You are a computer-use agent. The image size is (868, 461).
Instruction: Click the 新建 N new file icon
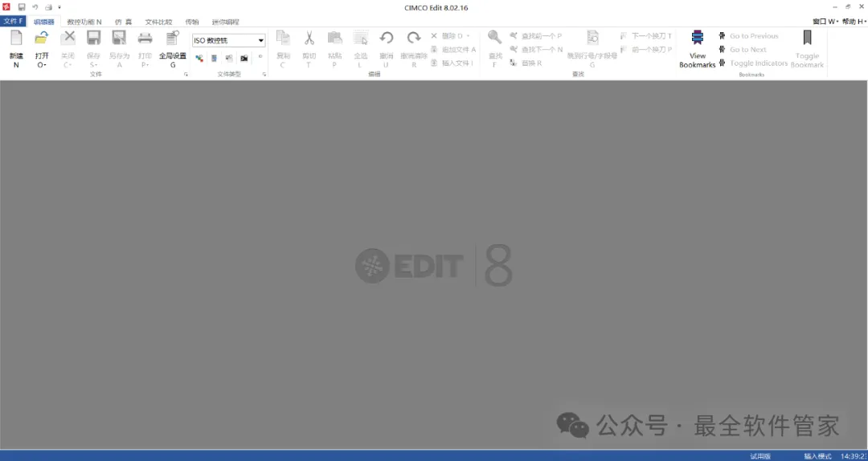[16, 39]
